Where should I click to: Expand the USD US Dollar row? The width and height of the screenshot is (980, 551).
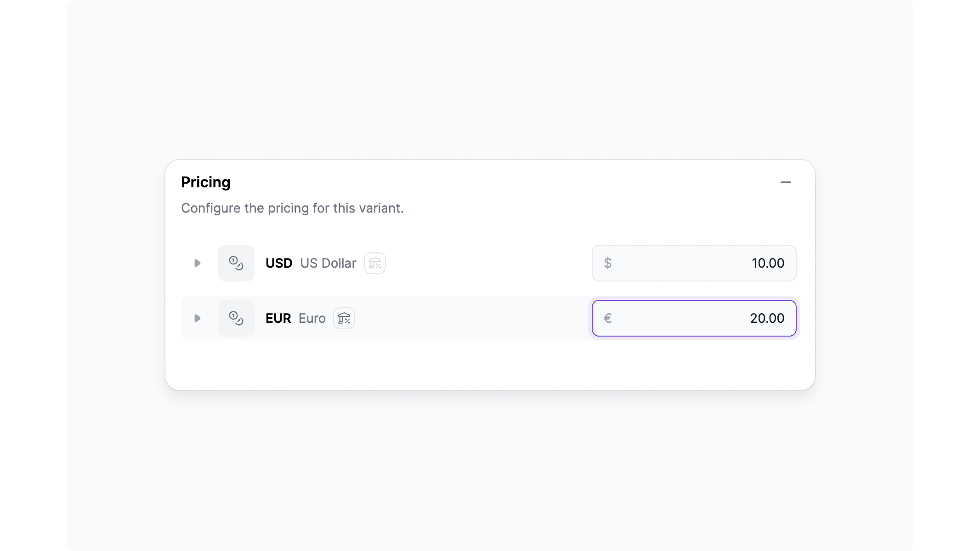198,263
